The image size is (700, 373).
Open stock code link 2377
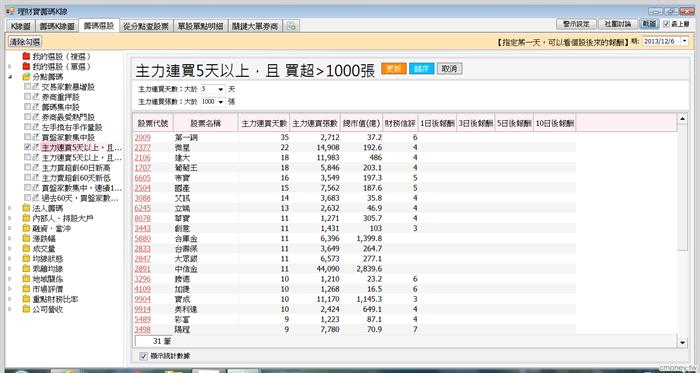142,147
